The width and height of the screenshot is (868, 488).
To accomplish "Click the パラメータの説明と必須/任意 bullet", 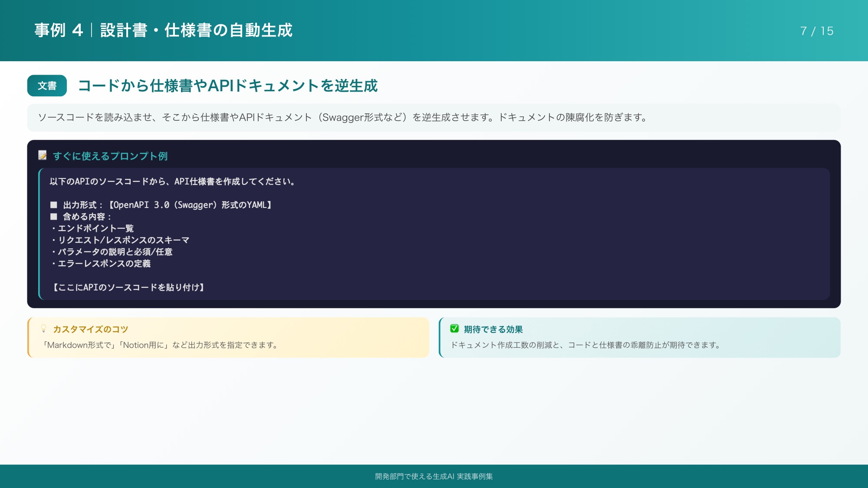I will point(112,252).
